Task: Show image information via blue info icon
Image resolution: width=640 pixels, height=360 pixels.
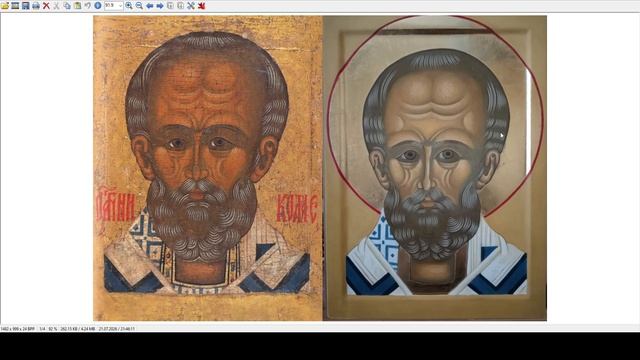Action: click(98, 6)
